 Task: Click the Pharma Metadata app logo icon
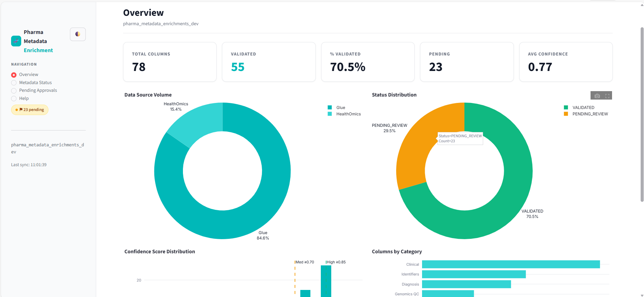coord(16,41)
